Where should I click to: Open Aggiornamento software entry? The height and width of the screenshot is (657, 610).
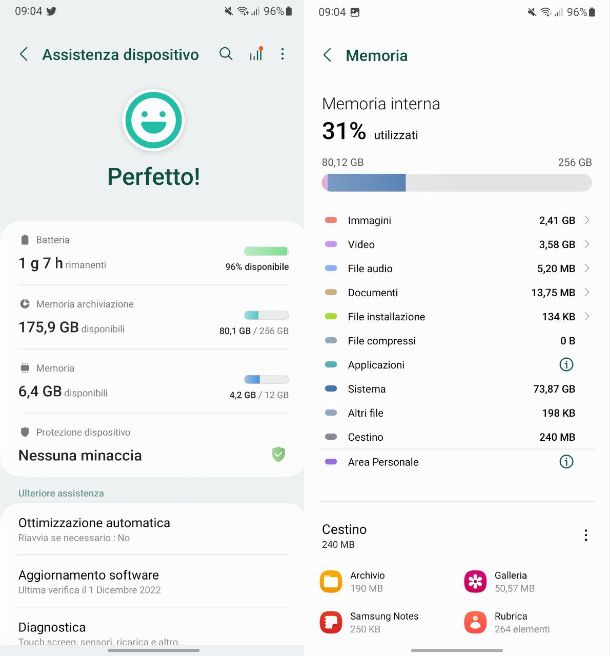pos(153,582)
